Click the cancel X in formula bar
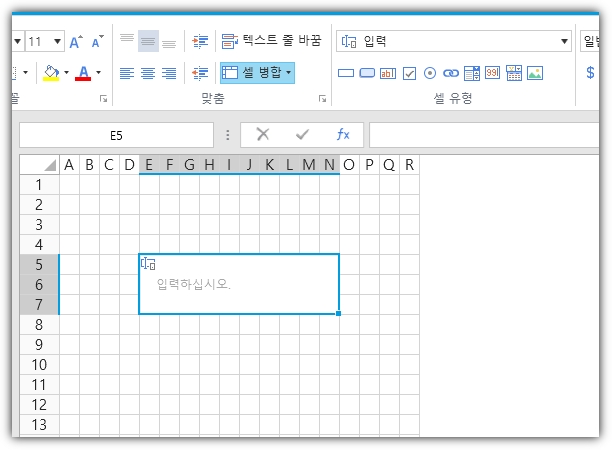612x450 pixels. point(263,135)
